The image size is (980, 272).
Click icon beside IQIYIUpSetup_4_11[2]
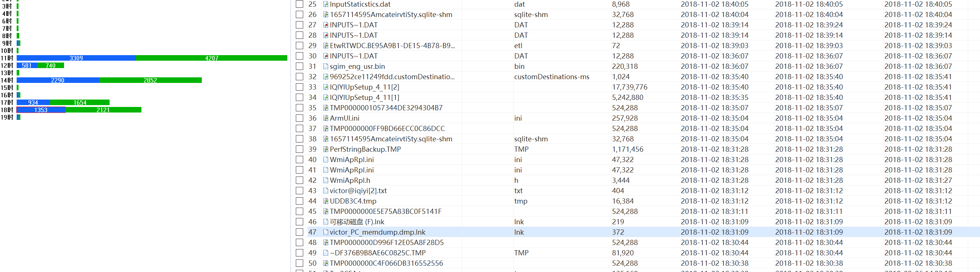pyautogui.click(x=326, y=87)
